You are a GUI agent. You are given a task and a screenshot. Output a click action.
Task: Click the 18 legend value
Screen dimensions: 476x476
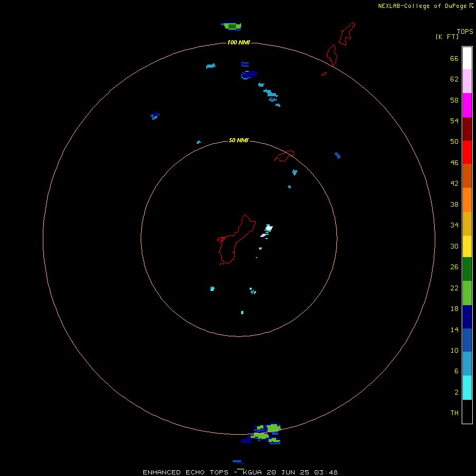454,309
